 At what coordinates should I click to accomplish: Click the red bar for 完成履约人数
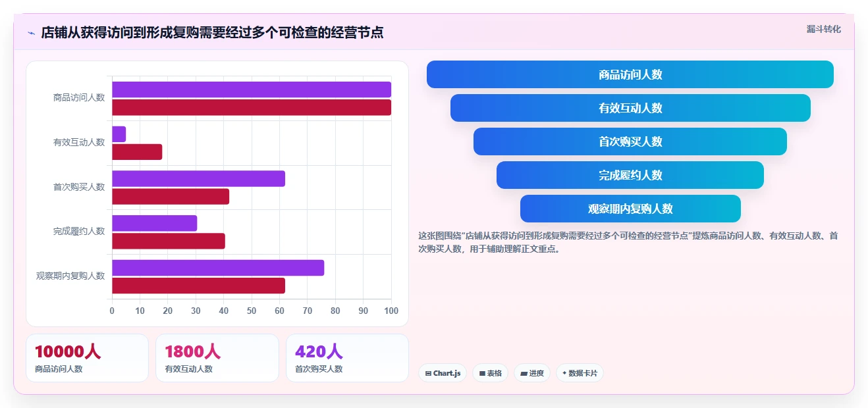[x=169, y=241]
